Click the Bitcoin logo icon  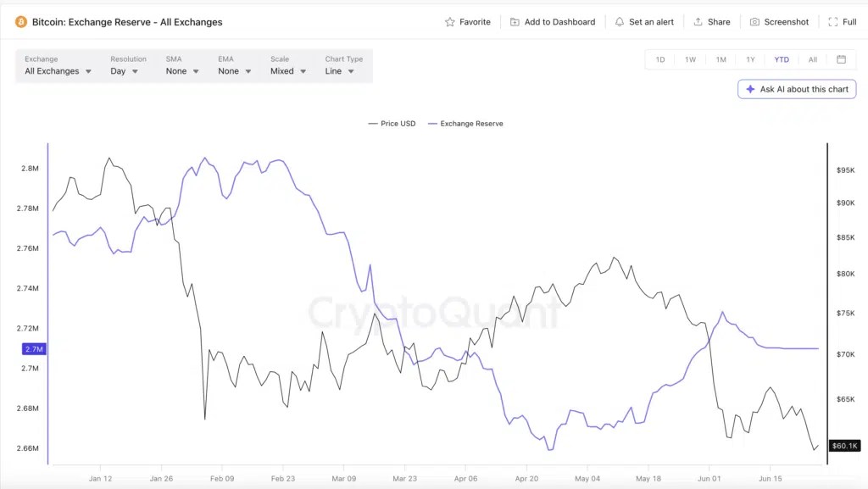tap(21, 22)
